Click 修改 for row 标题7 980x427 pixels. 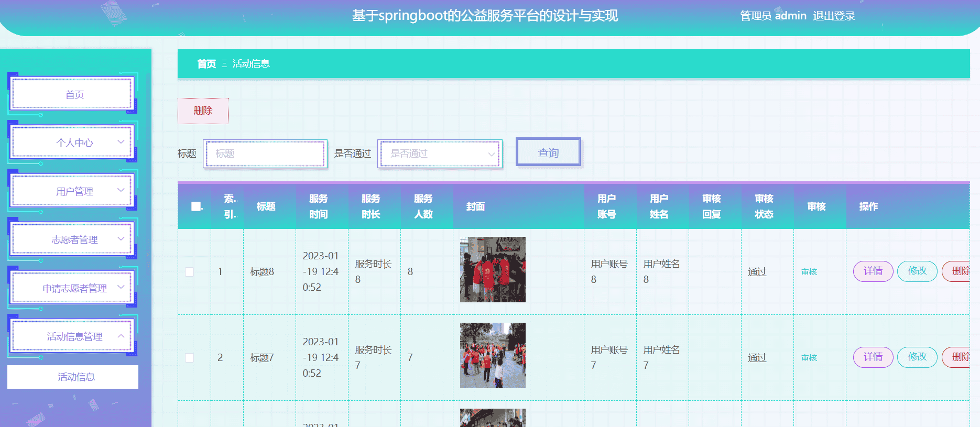click(917, 357)
